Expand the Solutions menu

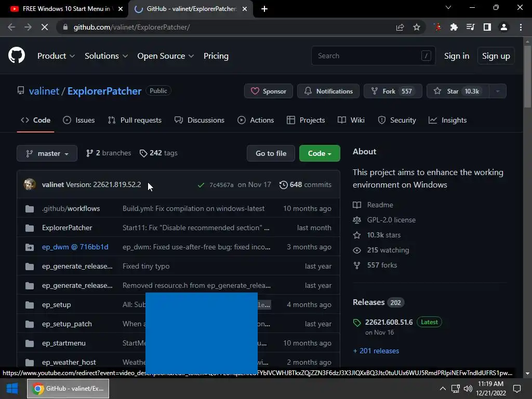click(106, 56)
